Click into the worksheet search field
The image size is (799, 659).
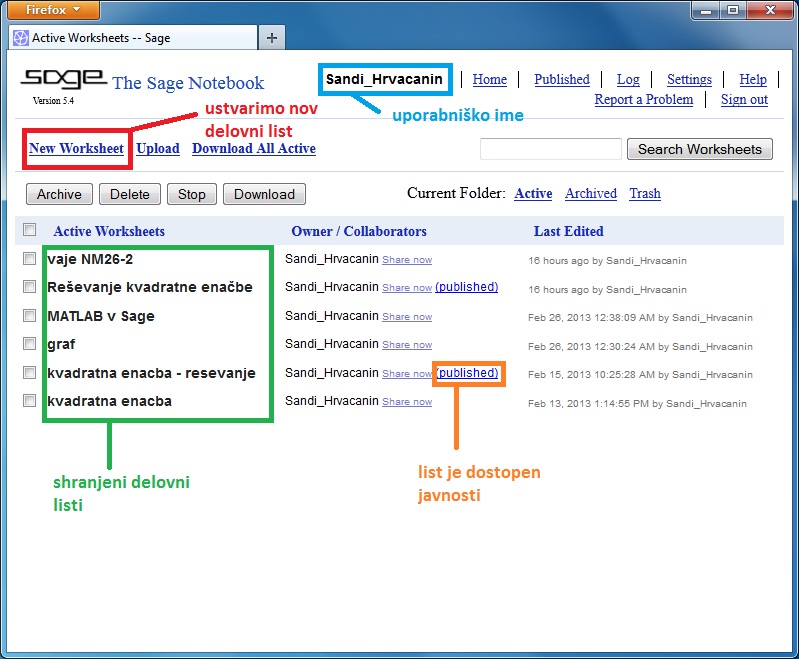pos(550,149)
